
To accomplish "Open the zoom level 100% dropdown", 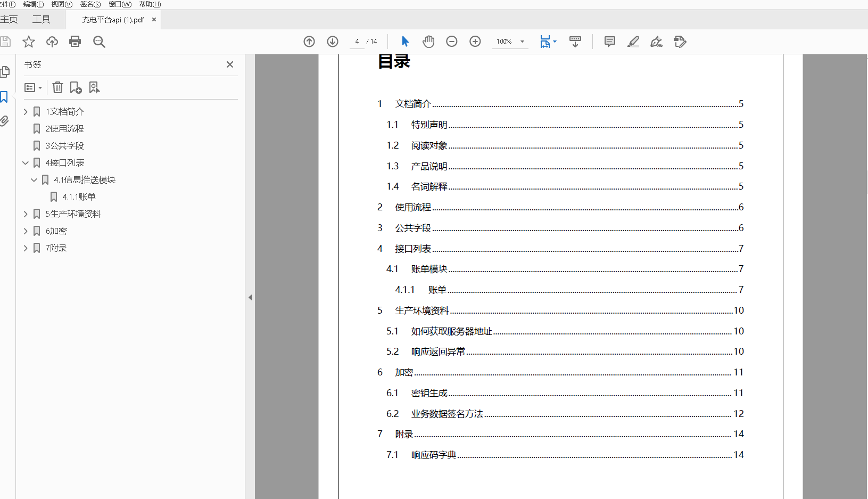I will (522, 42).
